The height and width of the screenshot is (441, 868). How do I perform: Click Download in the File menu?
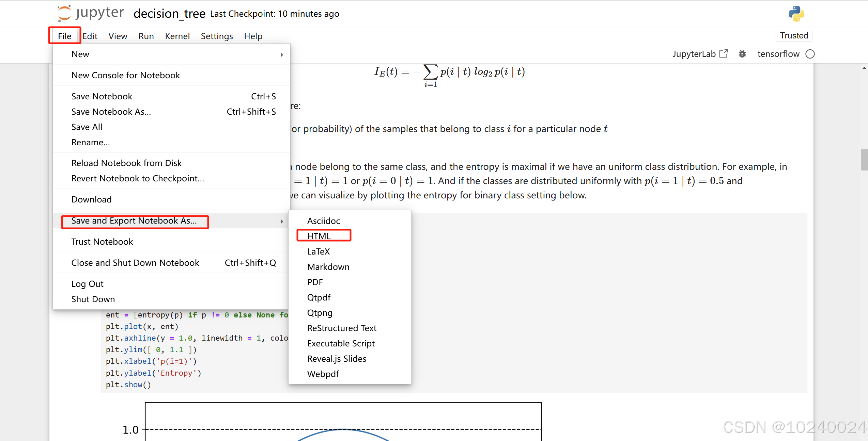pos(91,199)
